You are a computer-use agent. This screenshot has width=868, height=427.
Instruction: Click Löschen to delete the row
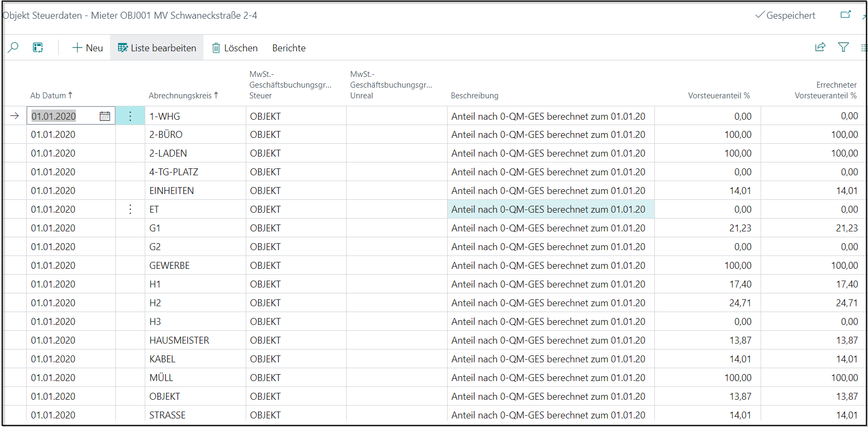pyautogui.click(x=235, y=48)
